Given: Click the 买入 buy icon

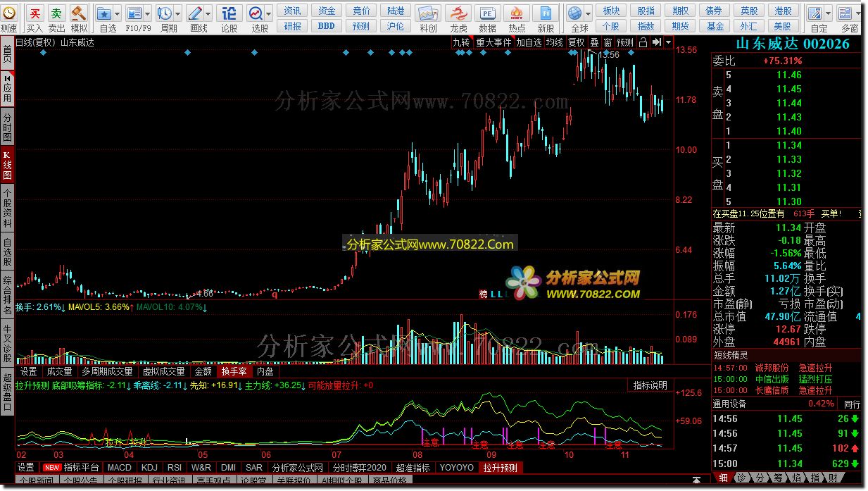Looking at the screenshot, I should pos(34,13).
